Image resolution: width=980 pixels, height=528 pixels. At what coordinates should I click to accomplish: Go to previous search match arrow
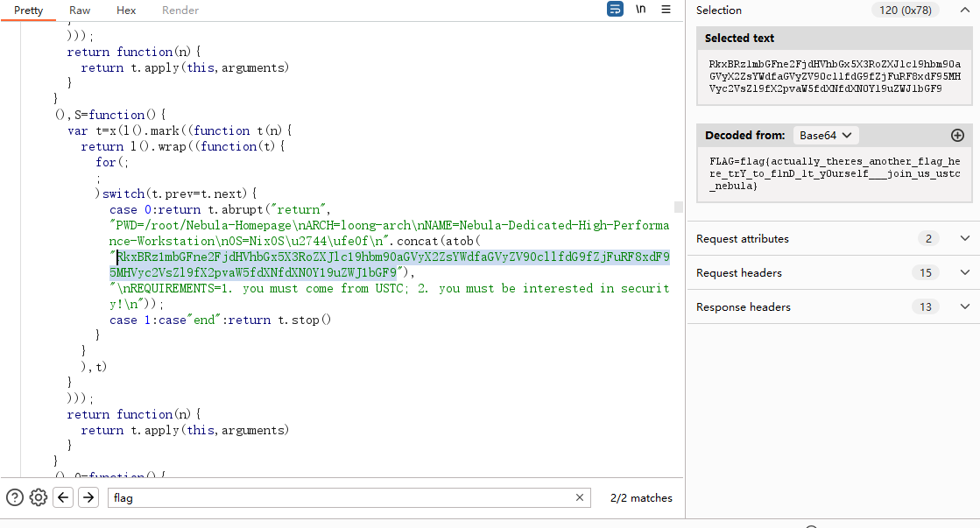click(63, 497)
